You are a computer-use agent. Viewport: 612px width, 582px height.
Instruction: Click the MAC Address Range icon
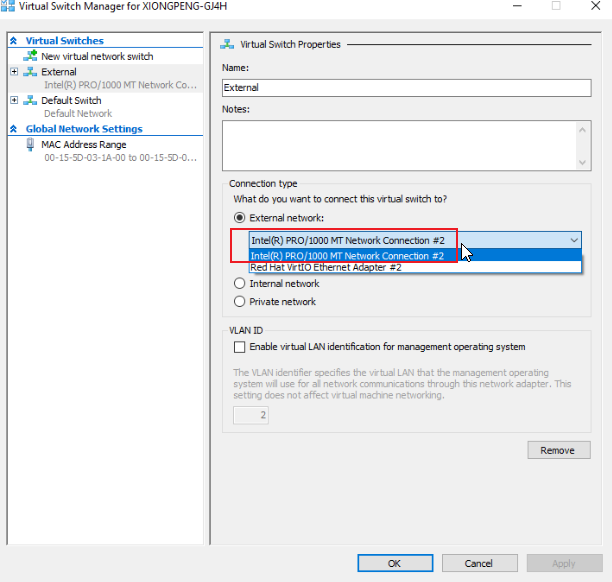point(30,144)
